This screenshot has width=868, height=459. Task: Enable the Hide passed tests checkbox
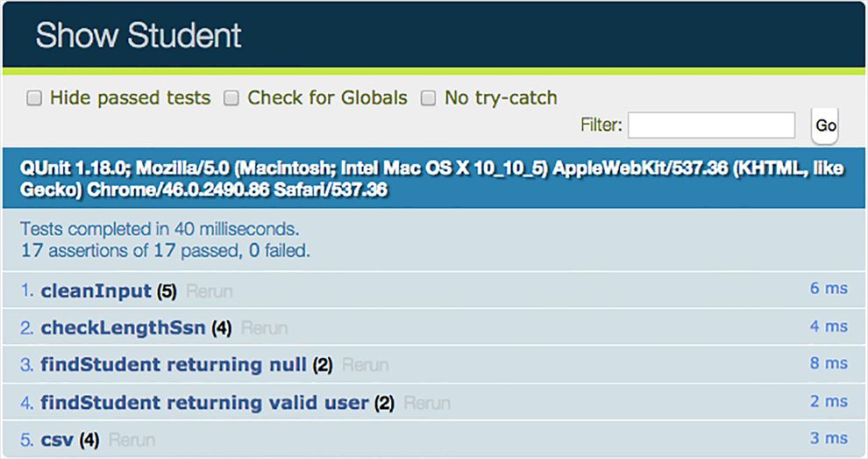coord(34,98)
